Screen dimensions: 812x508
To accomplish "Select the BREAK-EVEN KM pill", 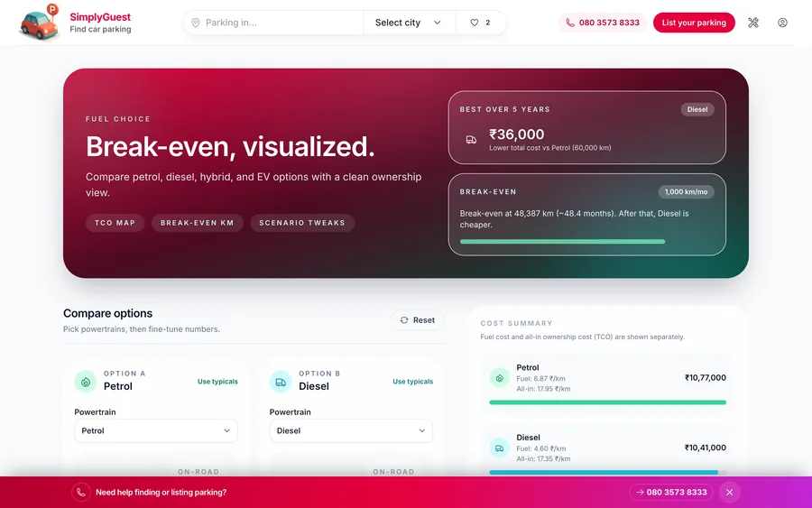I will (197, 223).
